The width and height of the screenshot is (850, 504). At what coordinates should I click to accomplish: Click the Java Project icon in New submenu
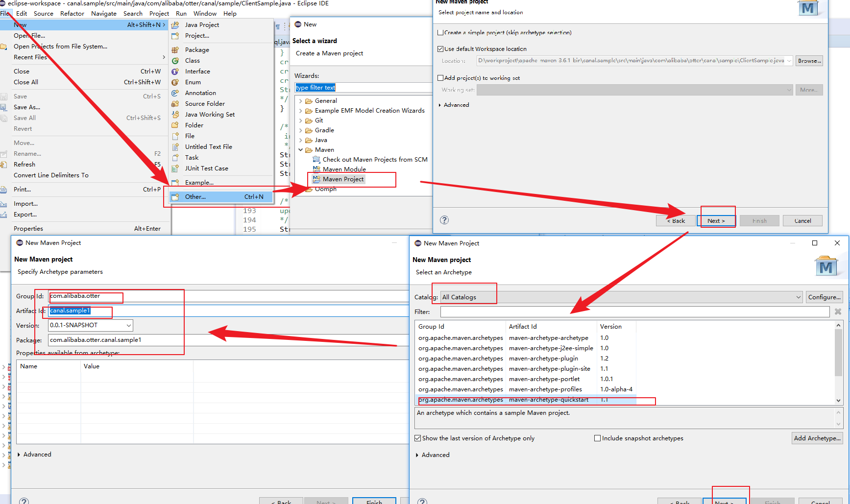pos(175,24)
